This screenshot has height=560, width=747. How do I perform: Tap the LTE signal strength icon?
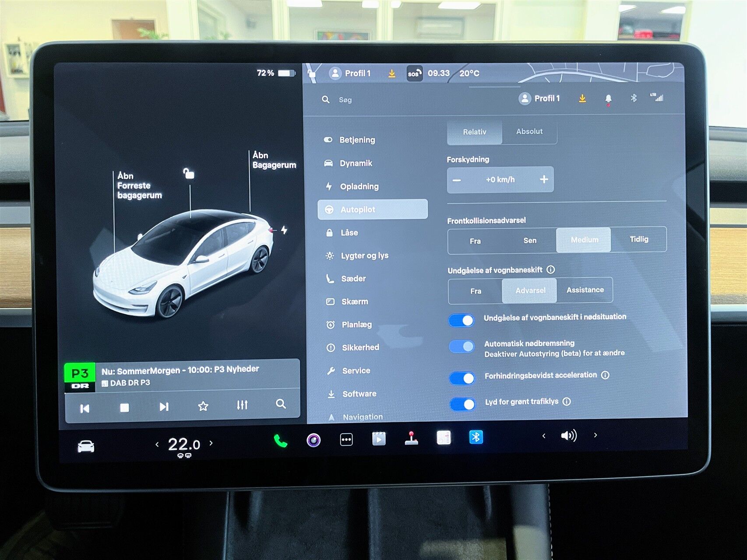click(656, 97)
